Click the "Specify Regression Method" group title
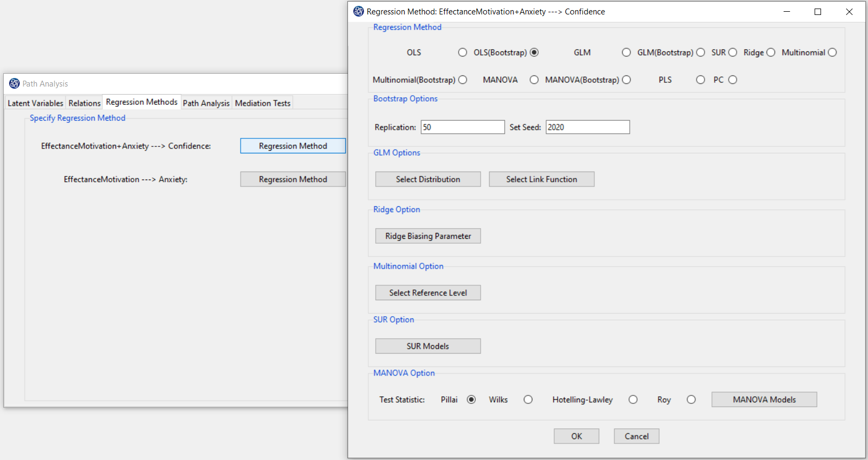The height and width of the screenshot is (460, 868). (77, 118)
